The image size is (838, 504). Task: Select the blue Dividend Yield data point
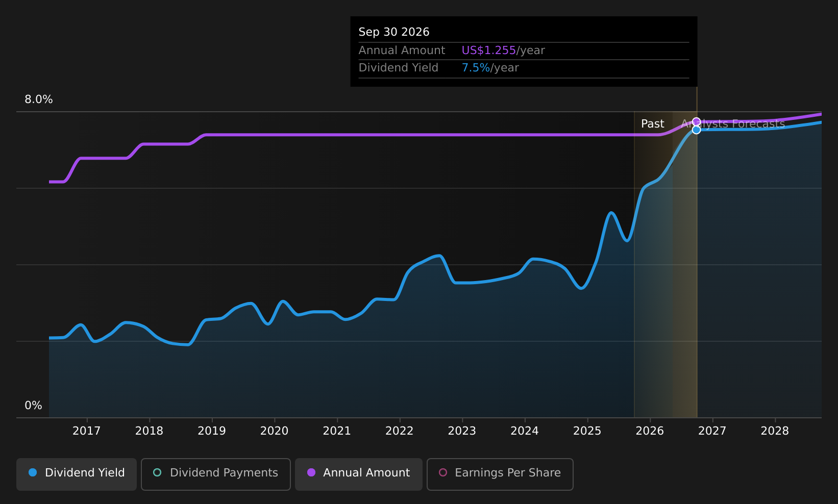696,130
